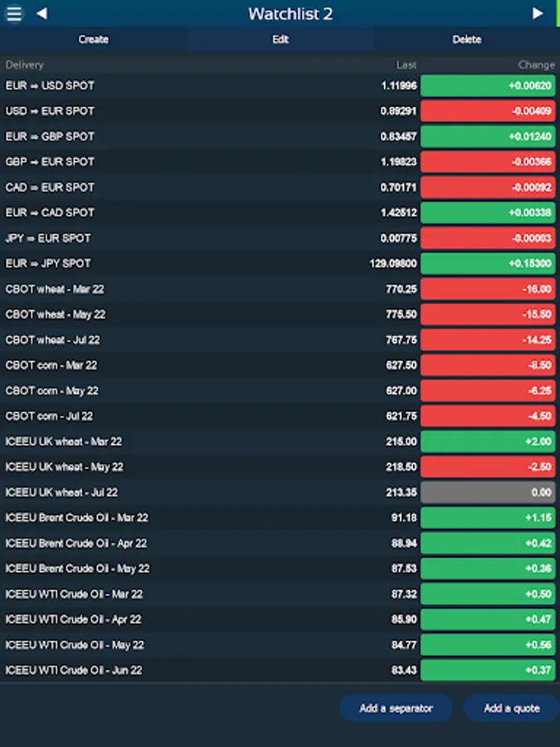Click the EUR to USD SPOT green change cell

[488, 85]
